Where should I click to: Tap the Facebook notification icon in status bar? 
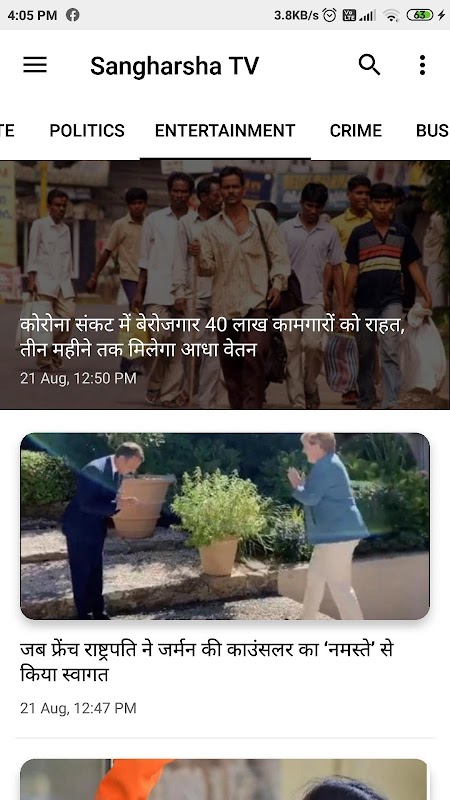point(72,15)
